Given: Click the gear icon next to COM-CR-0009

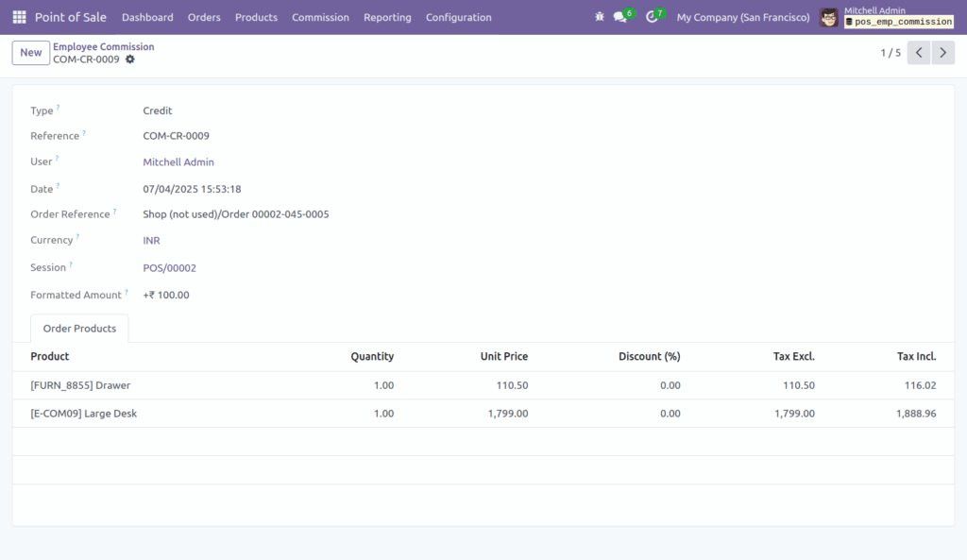Looking at the screenshot, I should tap(129, 59).
